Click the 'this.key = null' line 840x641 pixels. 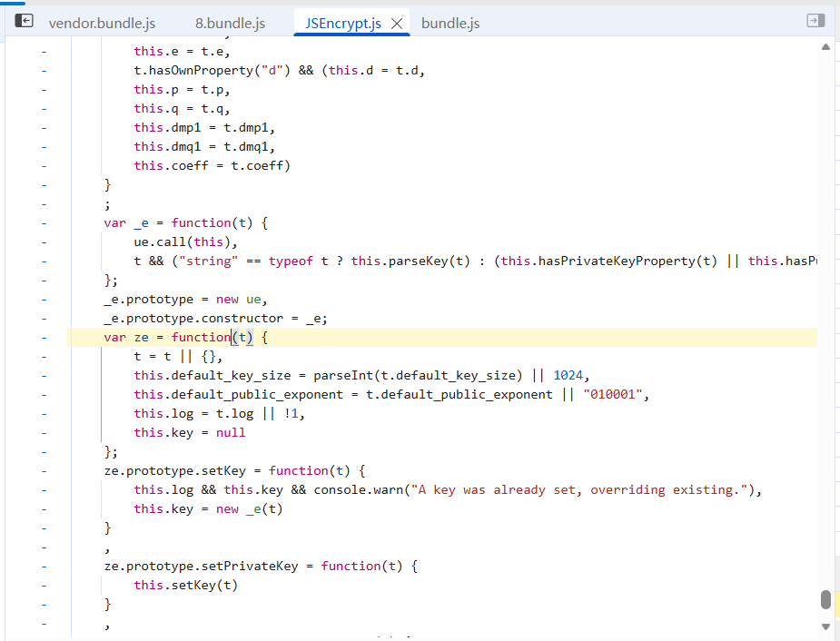[x=190, y=433]
